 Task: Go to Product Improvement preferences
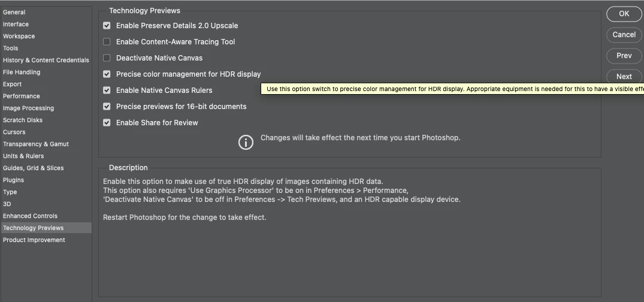tap(34, 240)
